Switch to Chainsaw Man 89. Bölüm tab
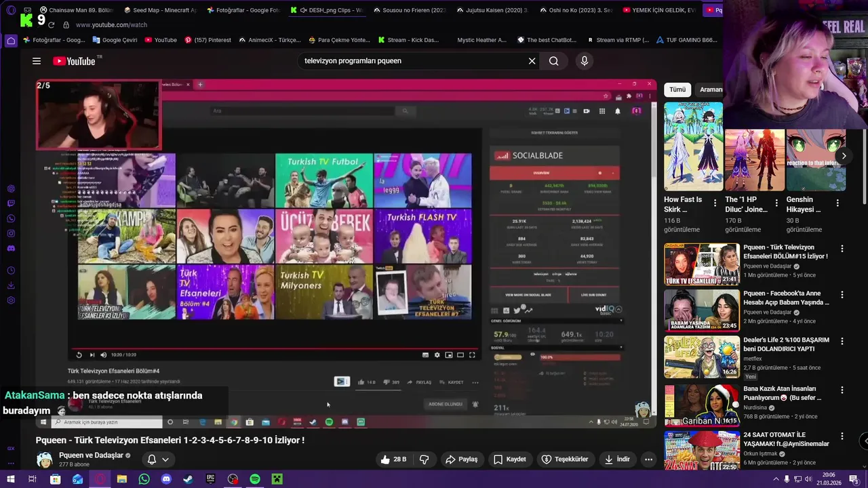The width and height of the screenshot is (868, 488). (x=76, y=10)
